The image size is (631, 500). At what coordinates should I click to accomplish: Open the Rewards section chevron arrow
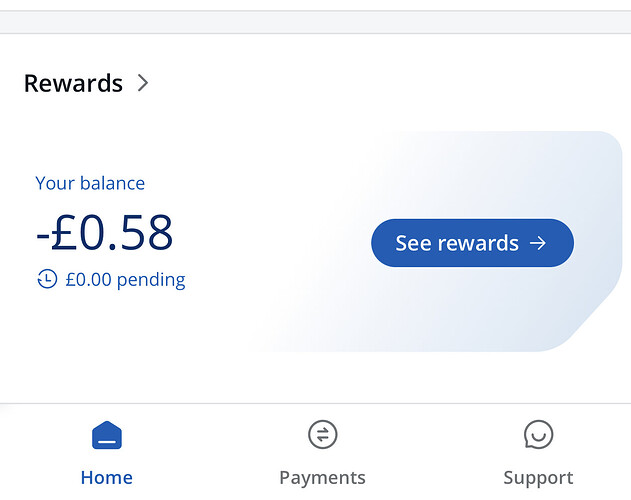(x=143, y=83)
